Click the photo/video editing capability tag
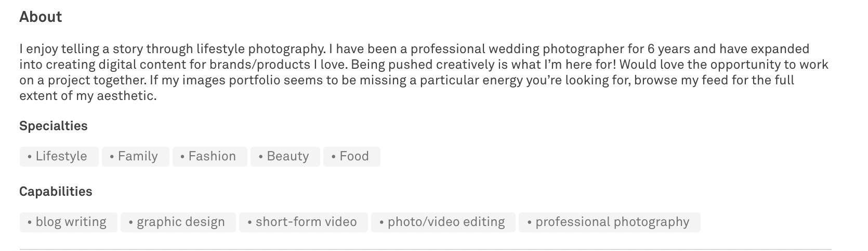This screenshot has height=251, width=868. tap(443, 222)
